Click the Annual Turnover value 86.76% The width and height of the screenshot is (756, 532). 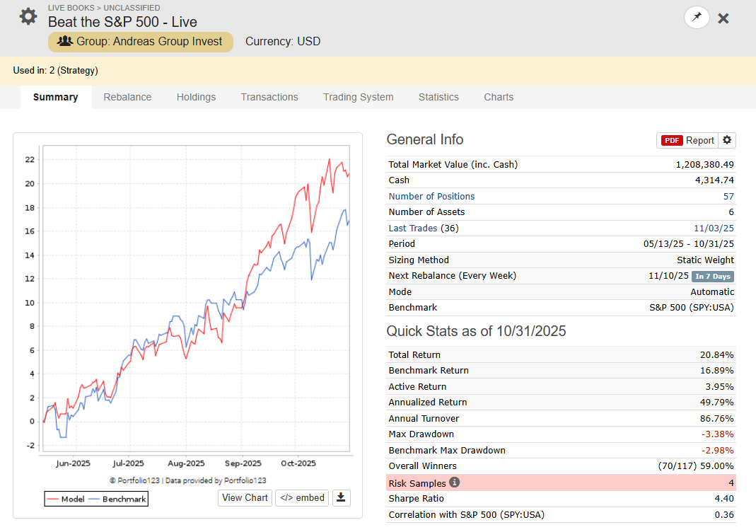[x=716, y=418]
